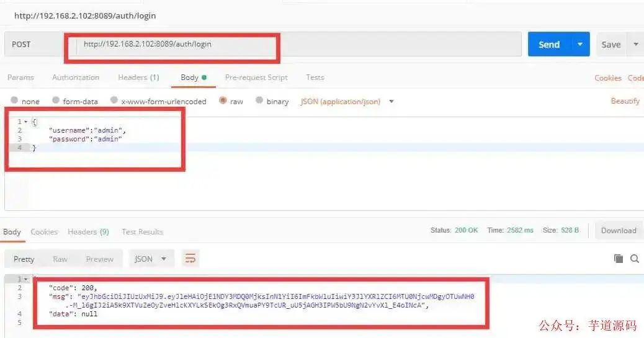Click the request title http://192.168.2.102:8089/auth/login
The height and width of the screenshot is (338, 644).
tap(85, 16)
